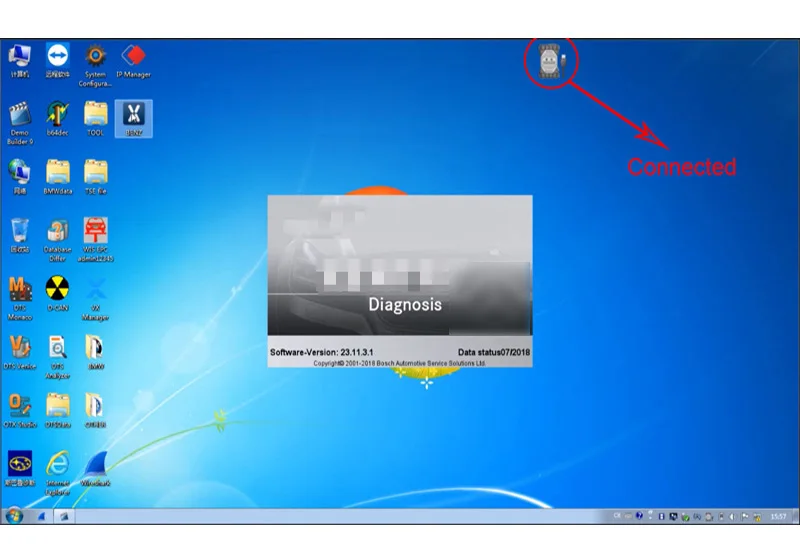The image size is (800, 560).
Task: Launch DTS Venice
Action: point(19,352)
